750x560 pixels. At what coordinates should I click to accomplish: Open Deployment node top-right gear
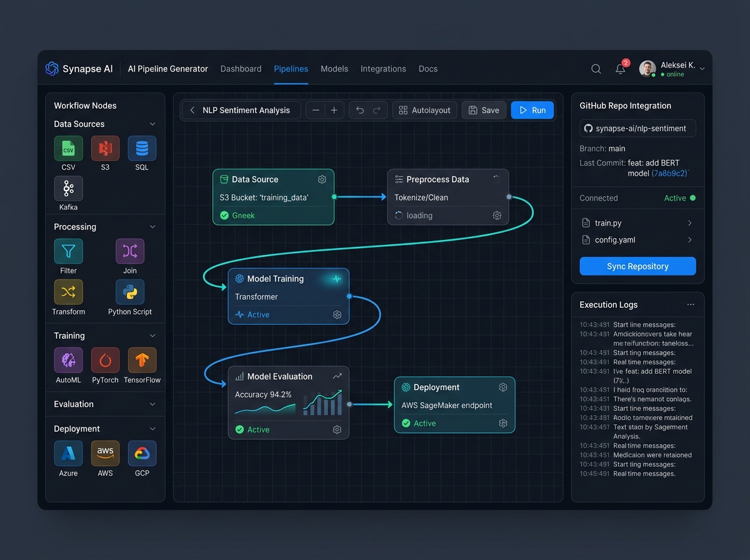tap(503, 387)
